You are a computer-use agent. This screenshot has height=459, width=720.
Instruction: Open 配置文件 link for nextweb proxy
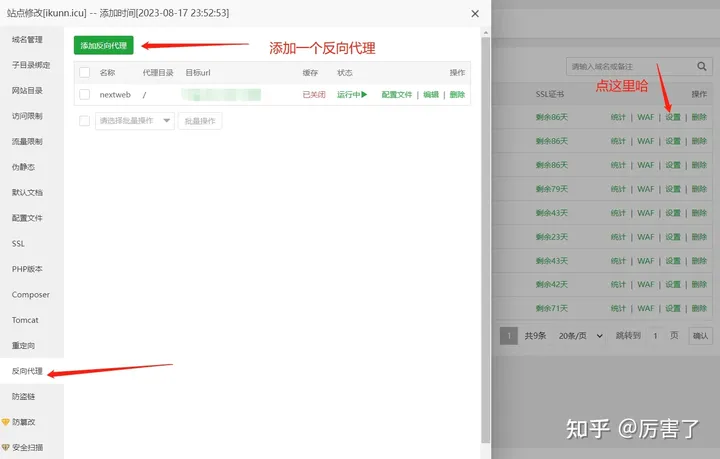point(397,95)
